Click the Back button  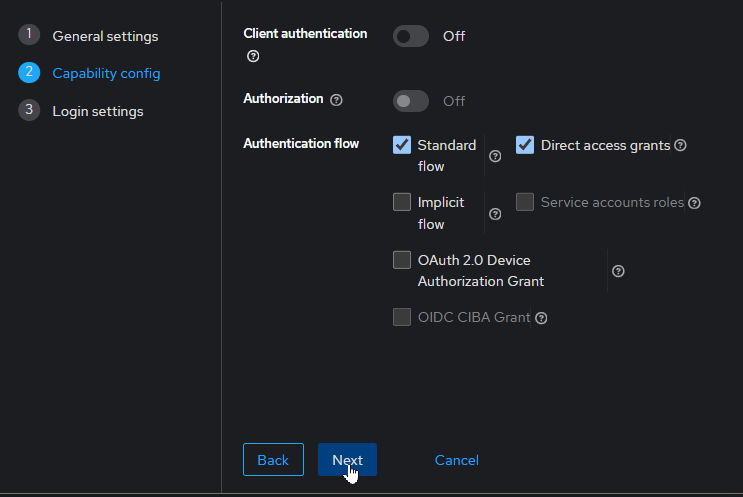(273, 460)
